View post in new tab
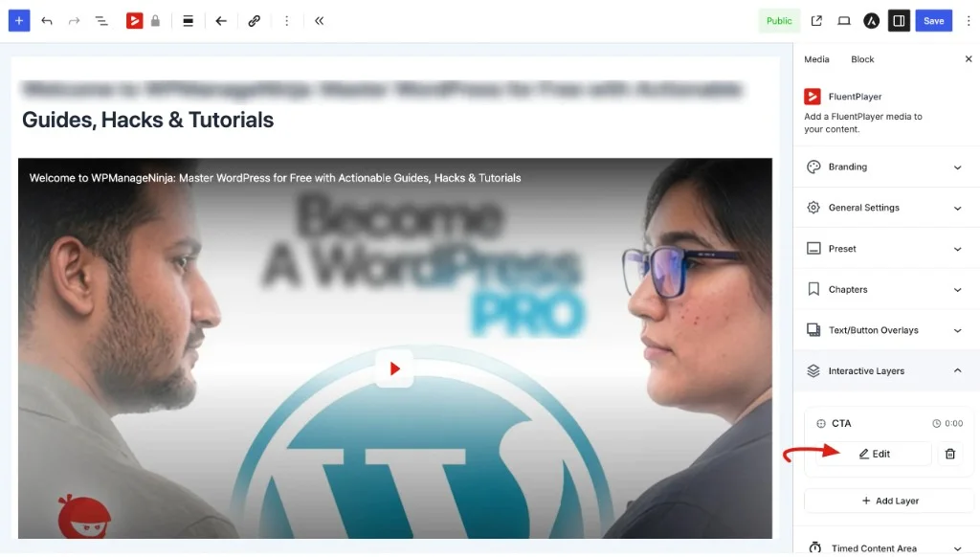Screen dimensions: 980x557 (x=816, y=21)
